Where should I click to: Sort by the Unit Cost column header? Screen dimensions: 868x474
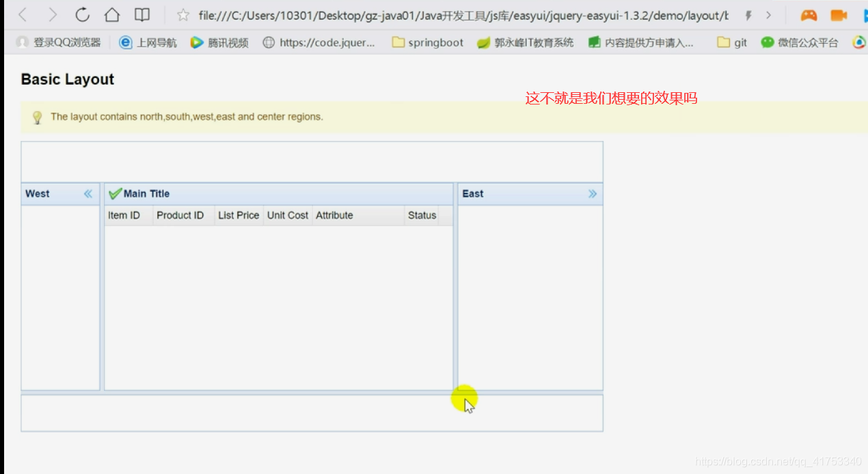(288, 215)
